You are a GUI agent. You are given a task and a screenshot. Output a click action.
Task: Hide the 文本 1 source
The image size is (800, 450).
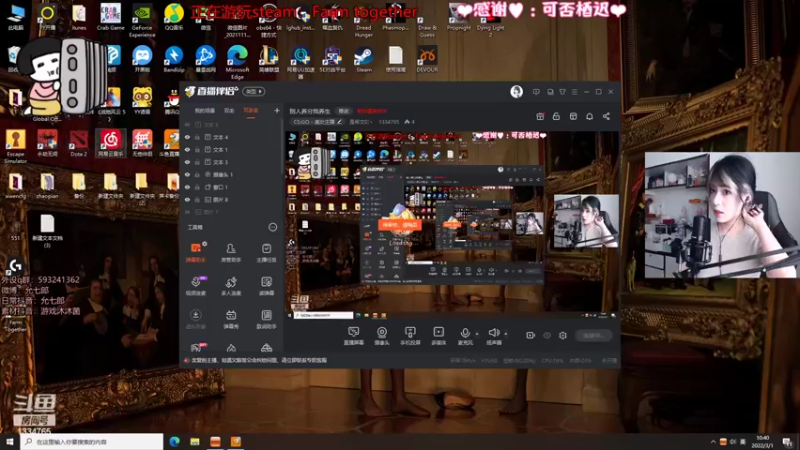click(x=187, y=149)
